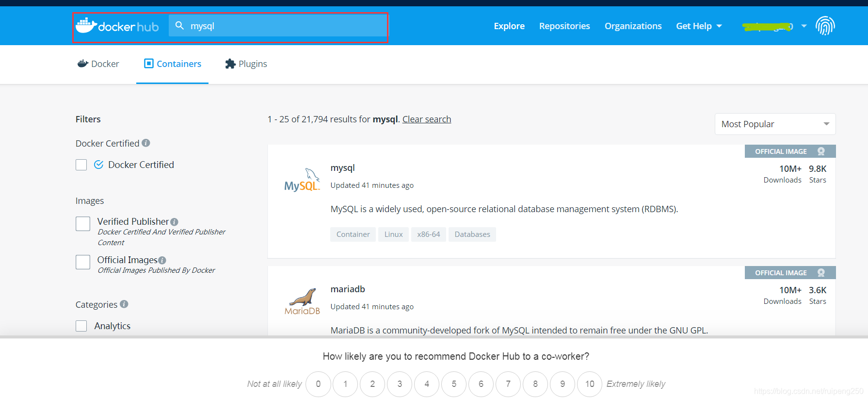
Task: Rate recommendation score 3
Action: coord(400,384)
